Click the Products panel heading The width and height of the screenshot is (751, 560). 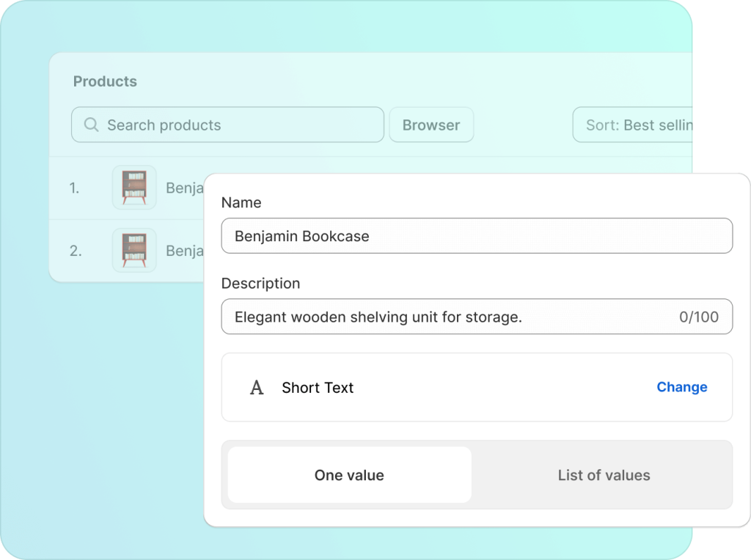point(105,81)
